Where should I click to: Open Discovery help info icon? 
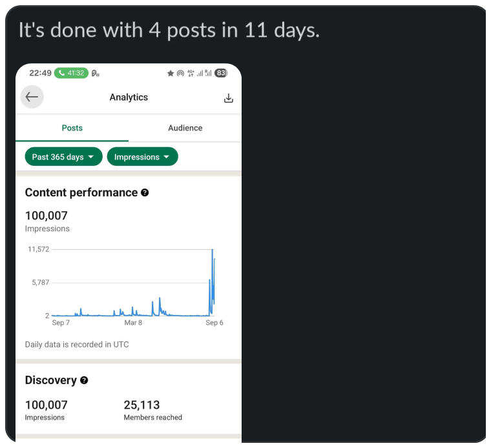[84, 381]
